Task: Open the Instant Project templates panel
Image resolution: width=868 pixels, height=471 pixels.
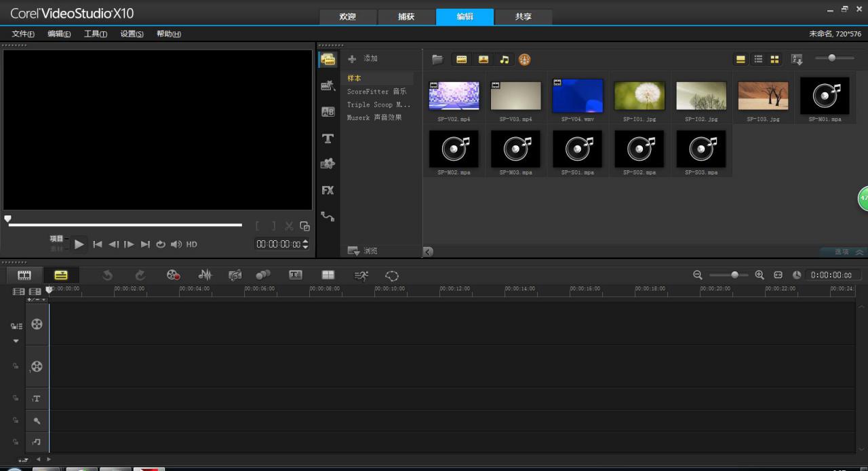Action: [x=328, y=86]
